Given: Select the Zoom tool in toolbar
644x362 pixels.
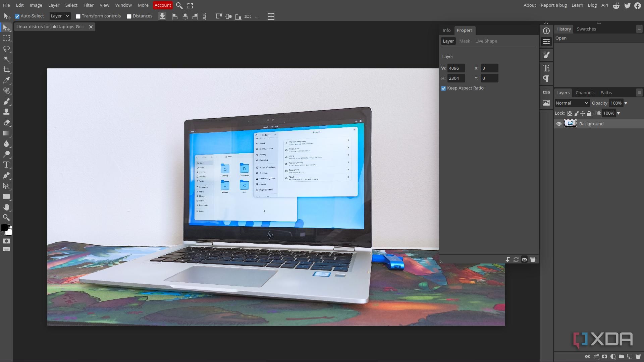Looking at the screenshot, I should tap(6, 218).
